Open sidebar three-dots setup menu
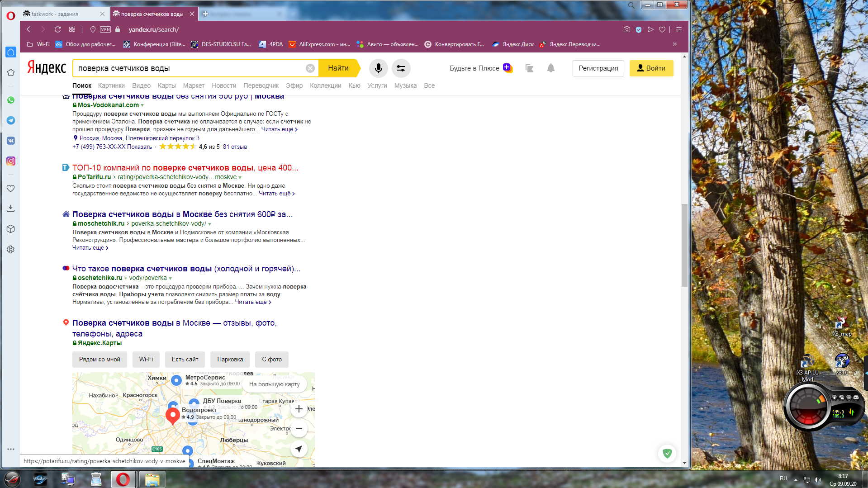Image resolution: width=868 pixels, height=488 pixels. click(11, 449)
